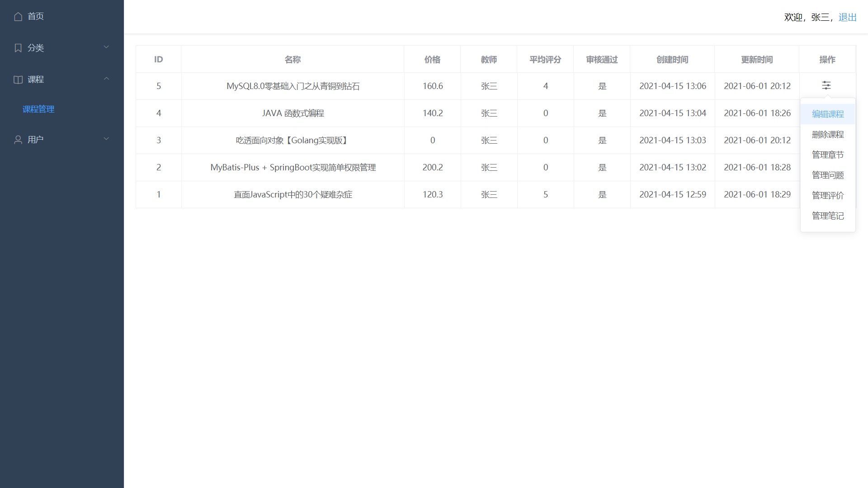The height and width of the screenshot is (488, 868).
Task: Choose 管理笔记 in the dropdown
Action: pyautogui.click(x=827, y=216)
